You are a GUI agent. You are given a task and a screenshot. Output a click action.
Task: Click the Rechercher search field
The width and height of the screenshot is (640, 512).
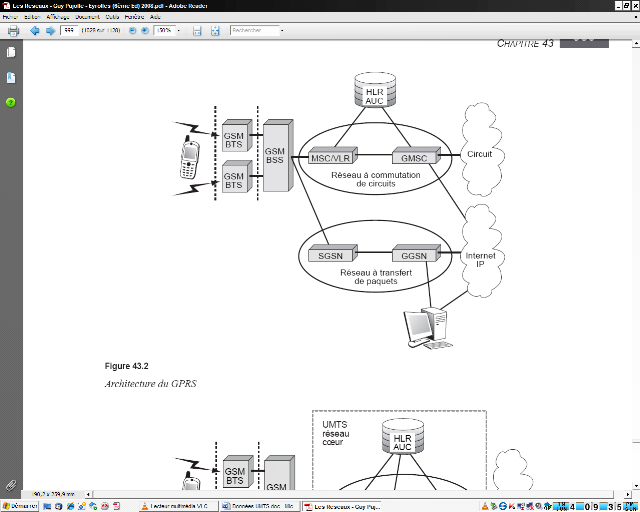tap(255, 30)
